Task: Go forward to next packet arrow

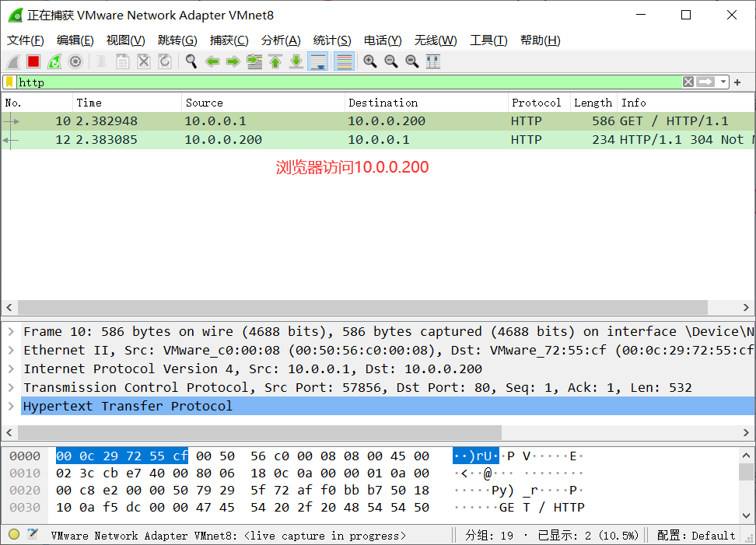Action: (233, 61)
